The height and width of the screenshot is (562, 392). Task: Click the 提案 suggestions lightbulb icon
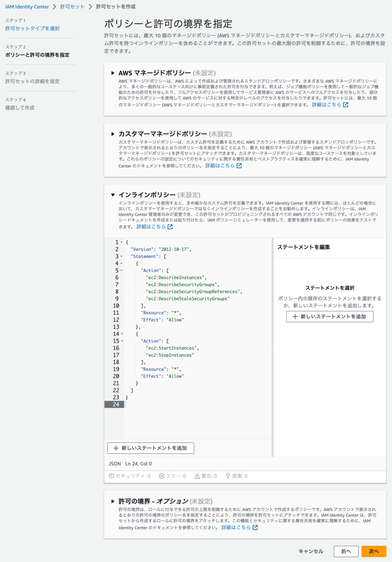228,476
